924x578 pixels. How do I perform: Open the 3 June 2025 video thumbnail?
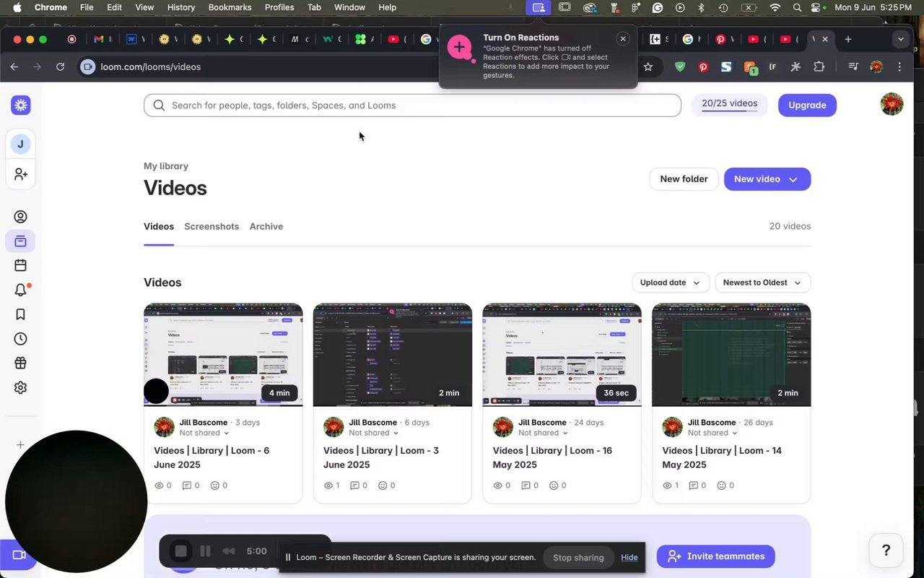pyautogui.click(x=393, y=355)
